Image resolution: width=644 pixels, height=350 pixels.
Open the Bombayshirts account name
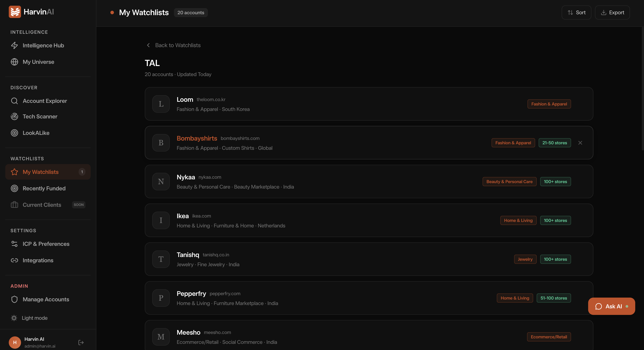[197, 138]
